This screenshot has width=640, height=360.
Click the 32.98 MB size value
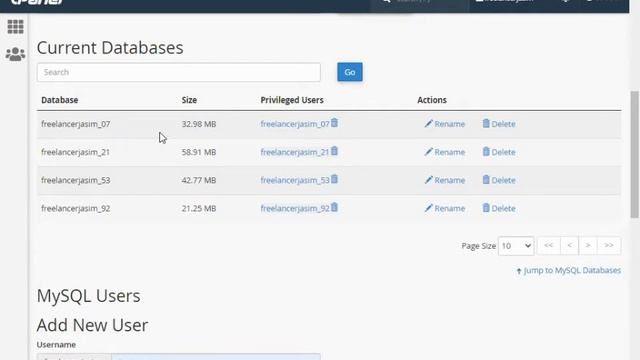(x=199, y=124)
